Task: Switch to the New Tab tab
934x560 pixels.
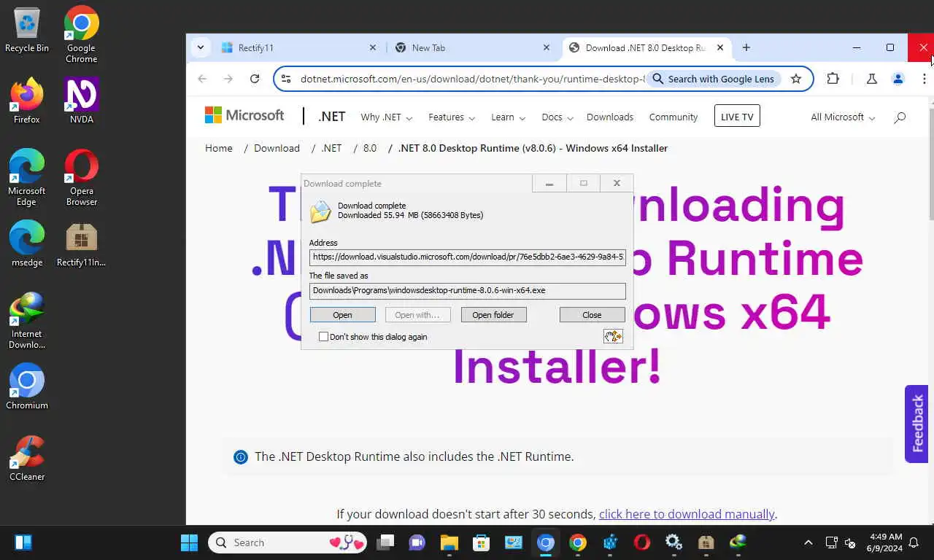Action: (x=472, y=47)
